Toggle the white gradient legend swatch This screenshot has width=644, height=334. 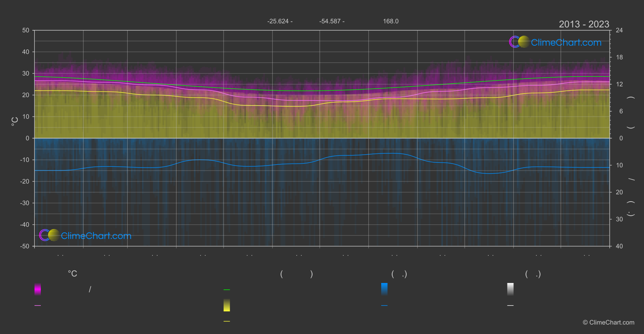tap(511, 289)
